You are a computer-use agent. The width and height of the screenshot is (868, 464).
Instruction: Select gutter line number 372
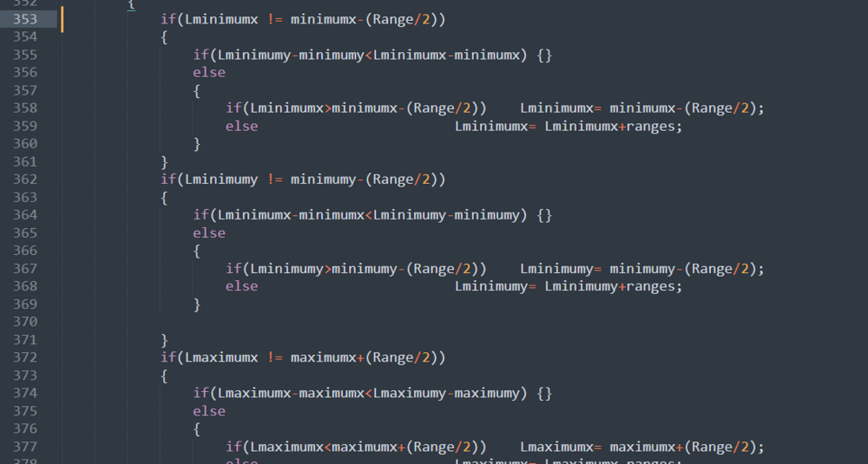(25, 357)
